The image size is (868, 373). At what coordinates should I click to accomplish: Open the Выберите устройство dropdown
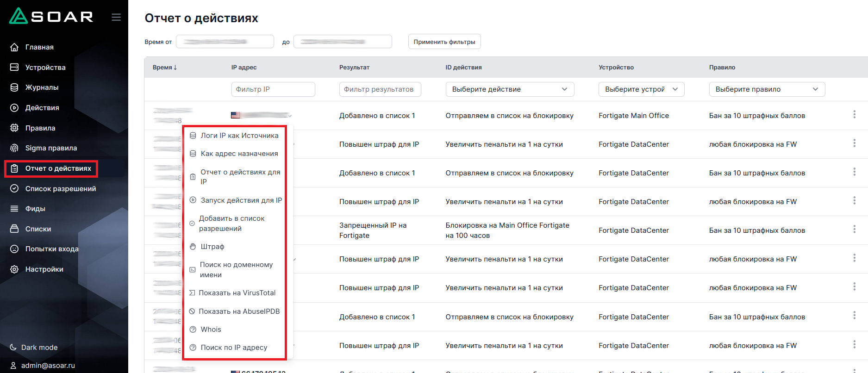[x=641, y=89]
